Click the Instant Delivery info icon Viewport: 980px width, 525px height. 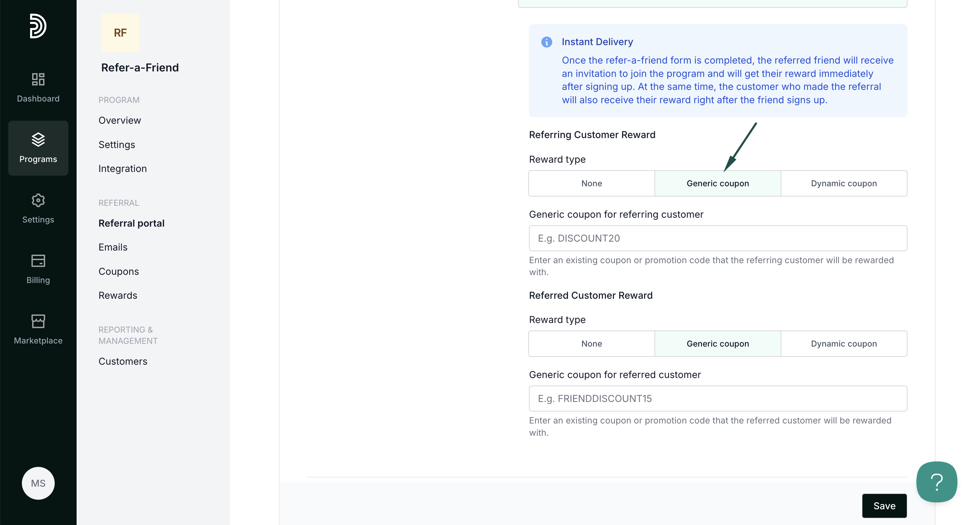pos(546,42)
